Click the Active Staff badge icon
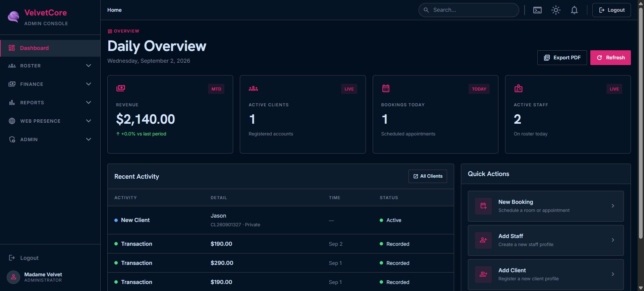 [x=519, y=88]
